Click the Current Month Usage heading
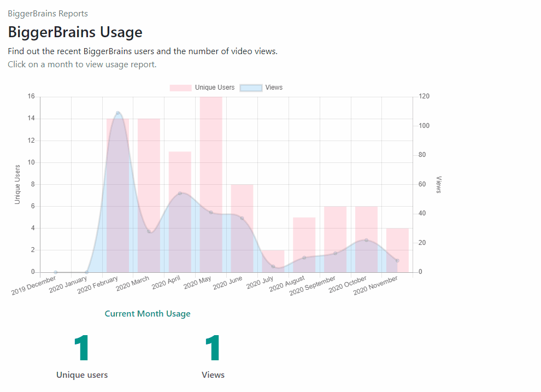The height and width of the screenshot is (392, 541). click(148, 314)
